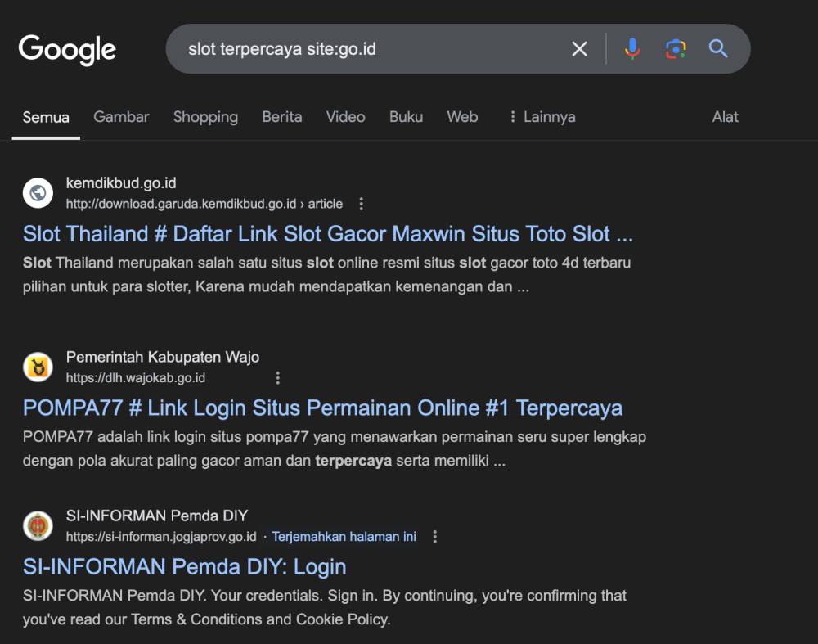818x644 pixels.
Task: Click the Google logo
Action: coord(67,50)
